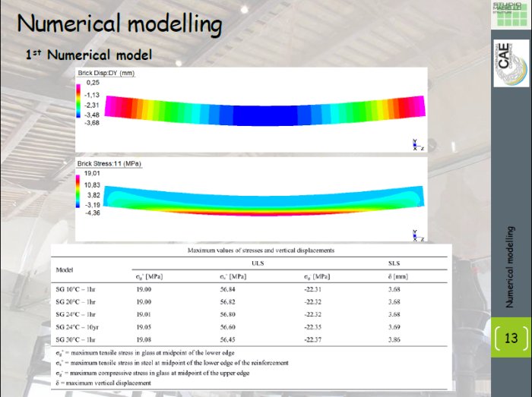Select the SG 10°C – 1hr table row
The image size is (532, 397).
click(x=251, y=288)
